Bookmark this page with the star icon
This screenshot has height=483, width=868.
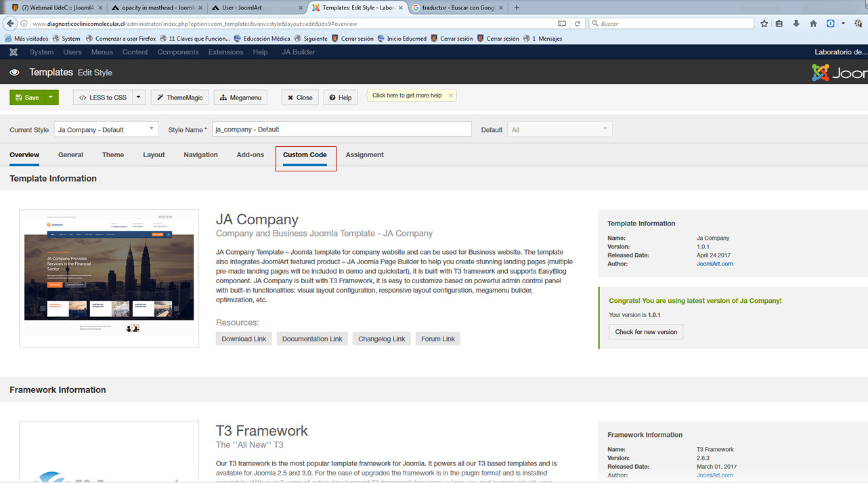(x=764, y=24)
